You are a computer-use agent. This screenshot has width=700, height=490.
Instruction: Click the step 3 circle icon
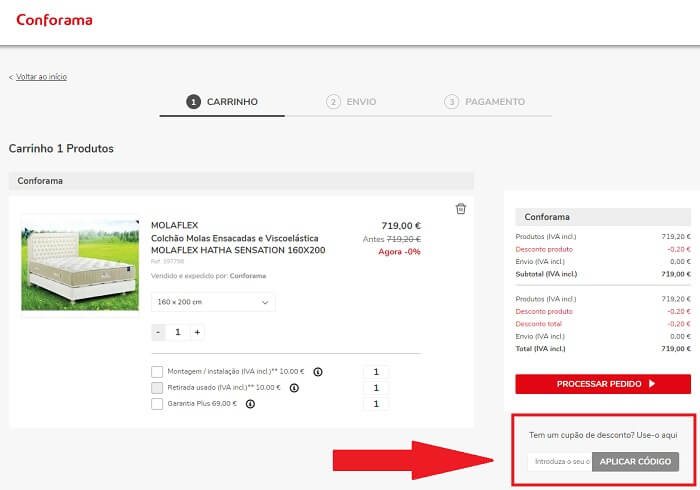pyautogui.click(x=451, y=102)
